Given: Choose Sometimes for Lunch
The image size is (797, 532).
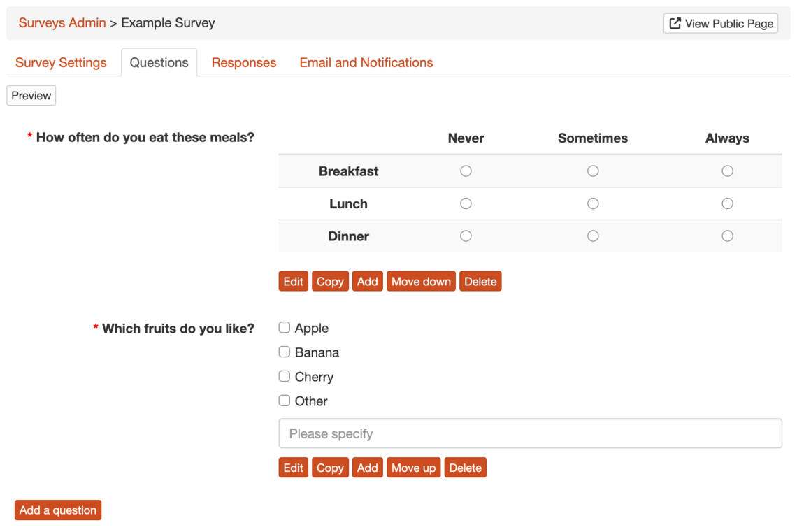Looking at the screenshot, I should click(593, 203).
